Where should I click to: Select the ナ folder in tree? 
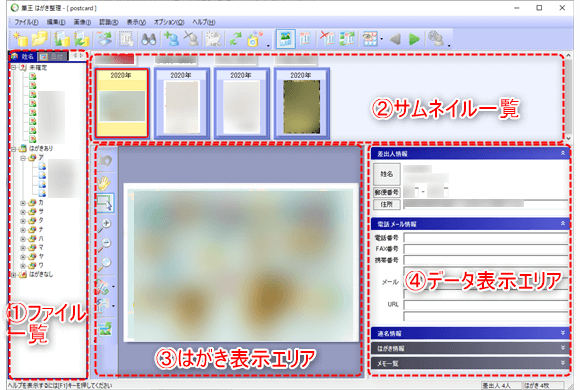tap(36, 230)
